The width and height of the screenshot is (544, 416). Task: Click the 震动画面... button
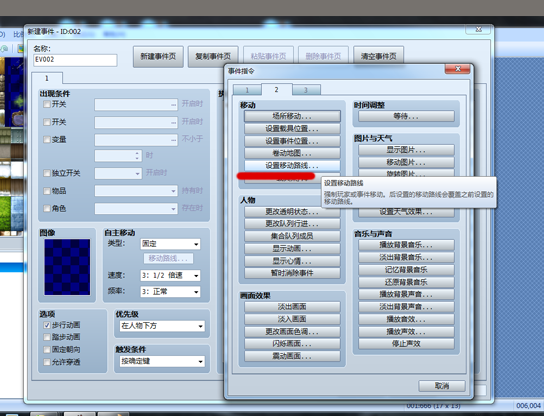tap(292, 356)
